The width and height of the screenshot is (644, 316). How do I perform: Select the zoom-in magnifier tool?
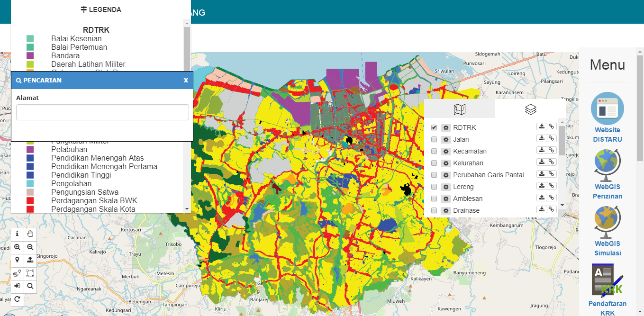pyautogui.click(x=17, y=247)
